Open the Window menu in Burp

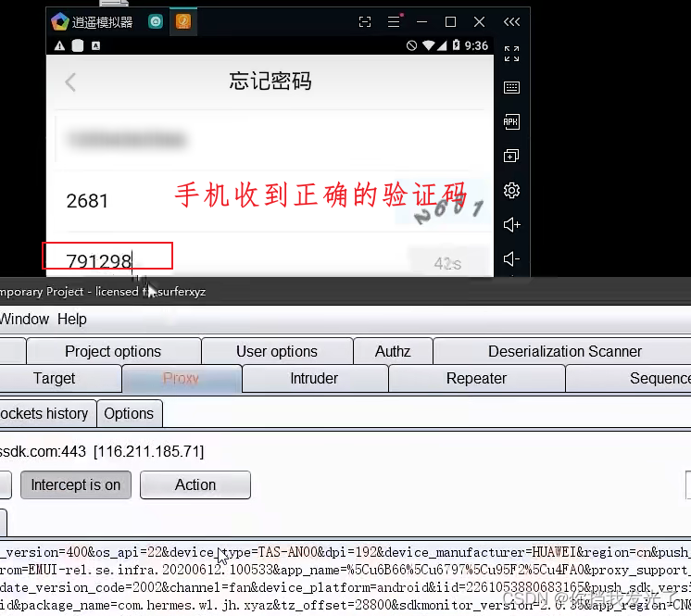tap(24, 319)
